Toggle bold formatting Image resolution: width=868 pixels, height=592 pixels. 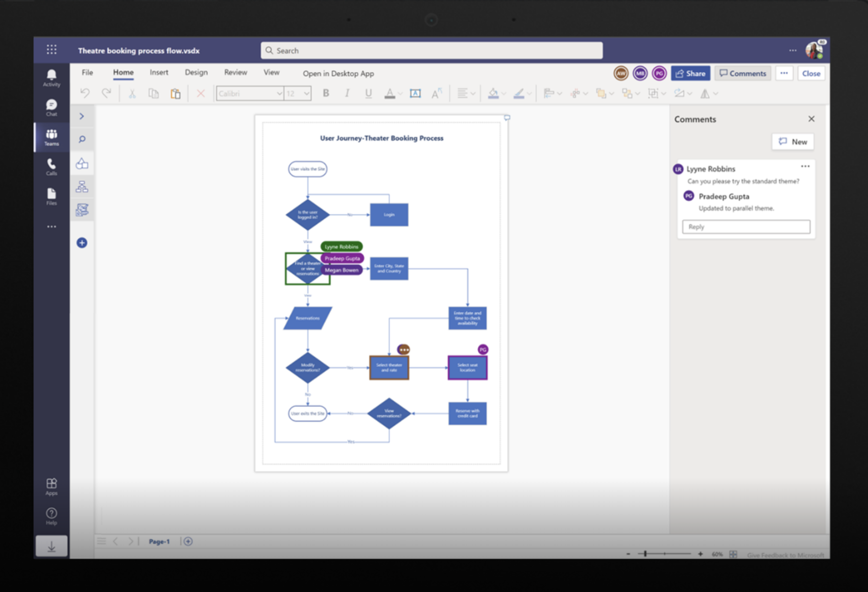pos(325,93)
